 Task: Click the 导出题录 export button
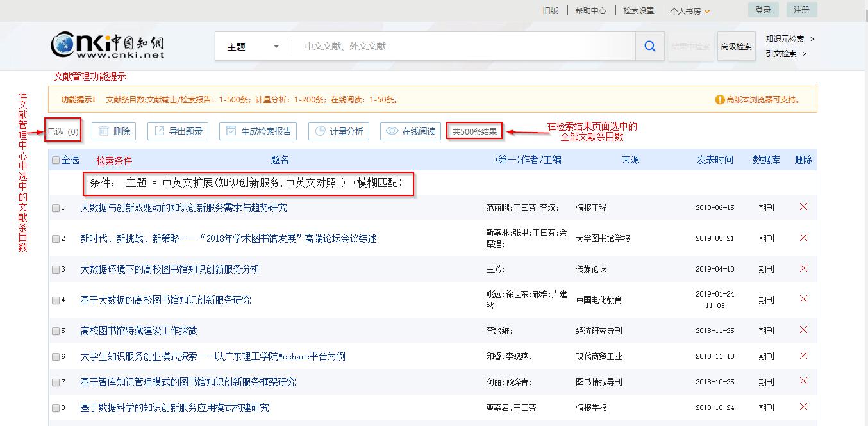coord(178,131)
